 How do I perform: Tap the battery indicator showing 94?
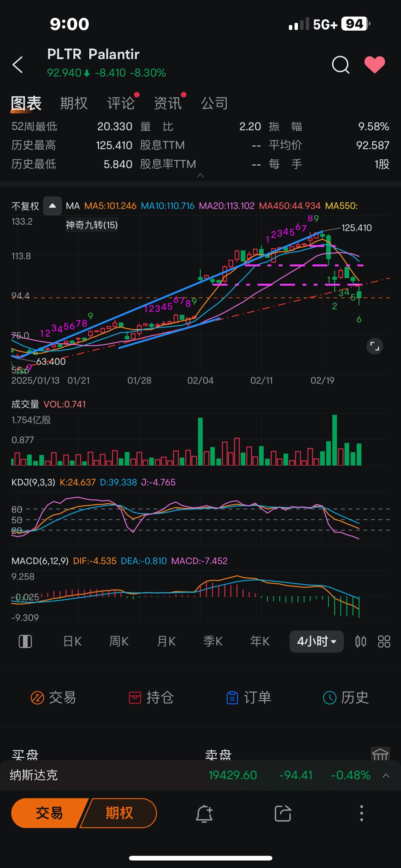[x=355, y=24]
